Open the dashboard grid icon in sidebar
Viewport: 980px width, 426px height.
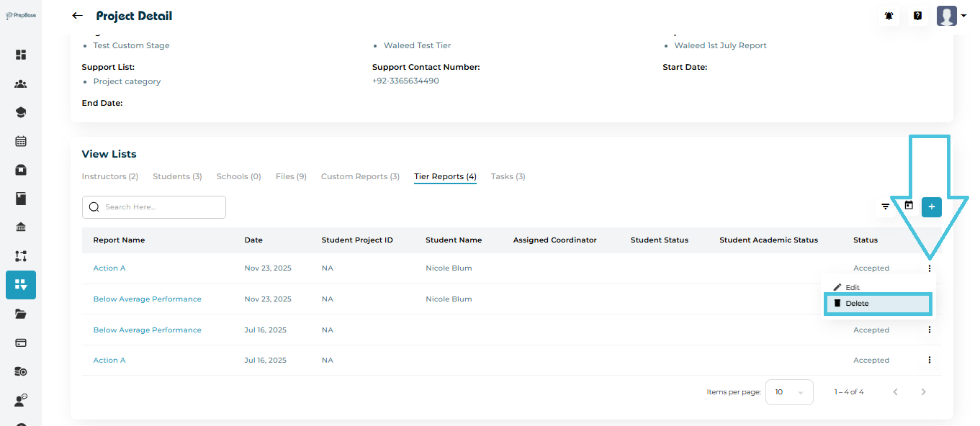[x=21, y=55]
